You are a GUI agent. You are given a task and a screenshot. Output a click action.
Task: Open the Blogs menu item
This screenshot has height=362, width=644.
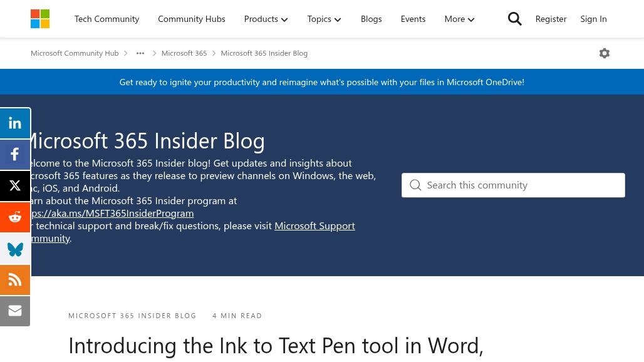(371, 19)
